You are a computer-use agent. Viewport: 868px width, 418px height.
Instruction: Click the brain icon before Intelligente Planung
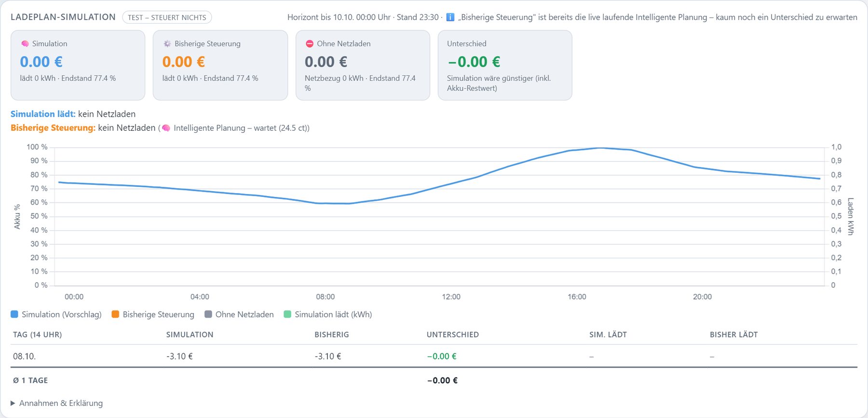(166, 128)
